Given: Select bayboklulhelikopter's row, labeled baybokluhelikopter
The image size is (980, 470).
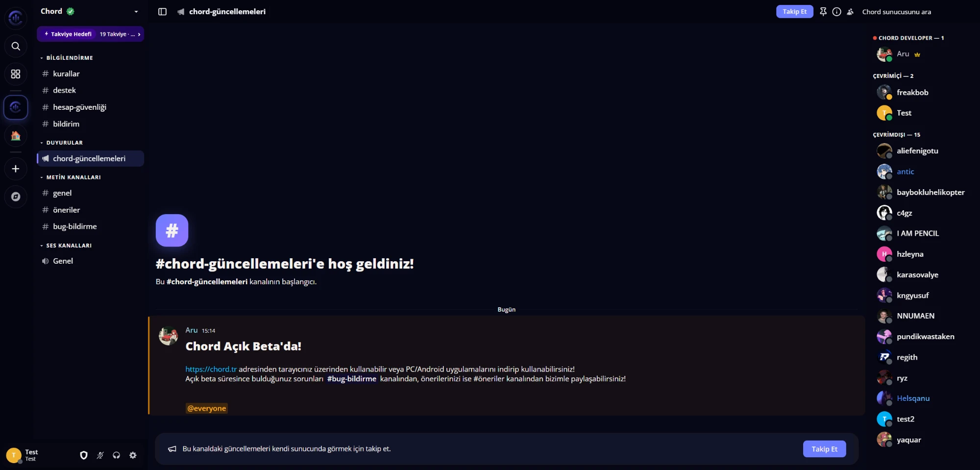Looking at the screenshot, I should point(921,192).
